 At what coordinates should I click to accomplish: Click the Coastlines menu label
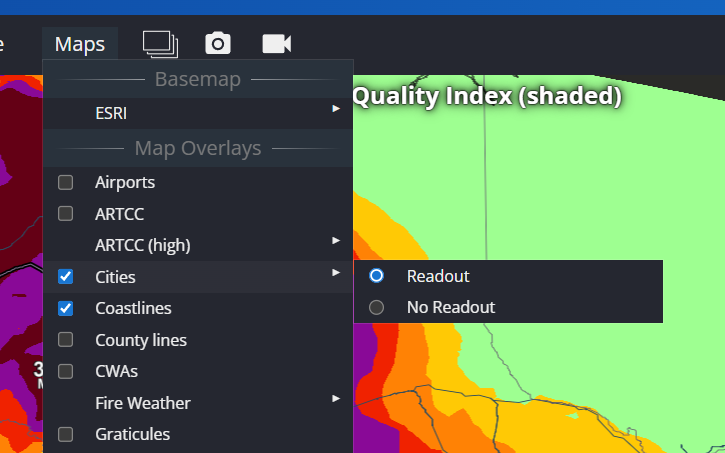click(133, 308)
